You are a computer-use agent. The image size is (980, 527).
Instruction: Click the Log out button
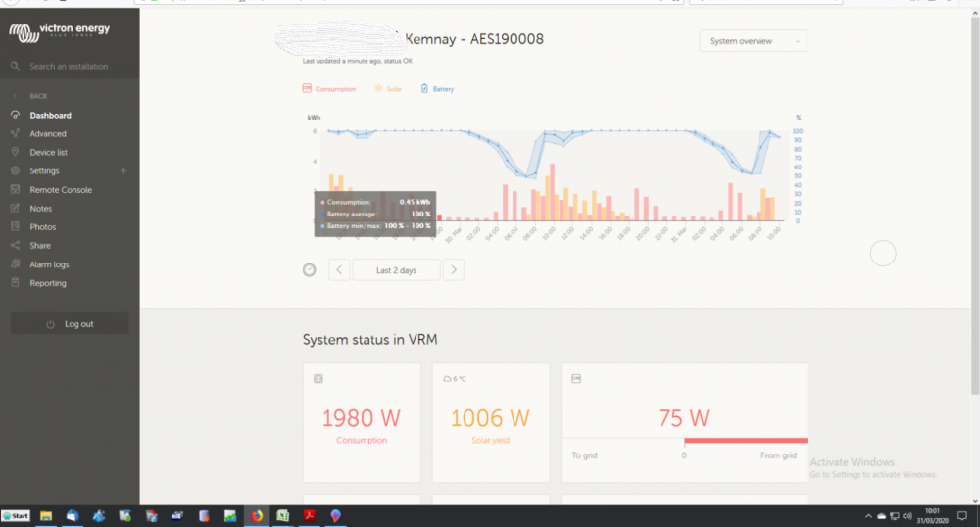click(x=70, y=324)
